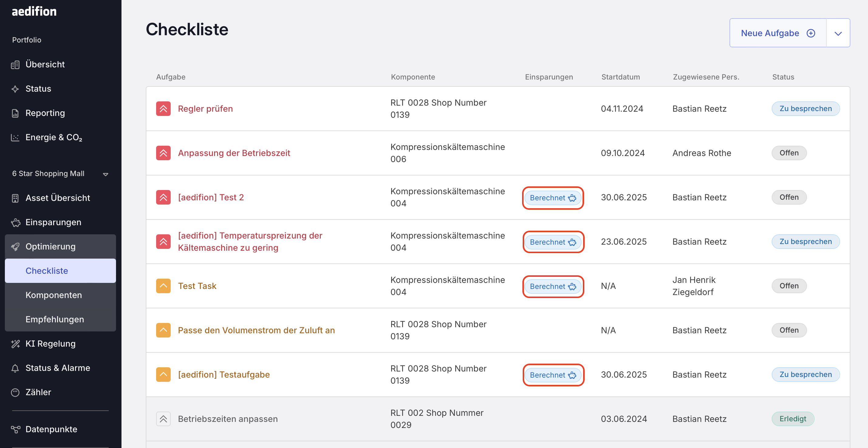Click the Startdatum column header
Viewport: 868px width, 448px height.
620,77
